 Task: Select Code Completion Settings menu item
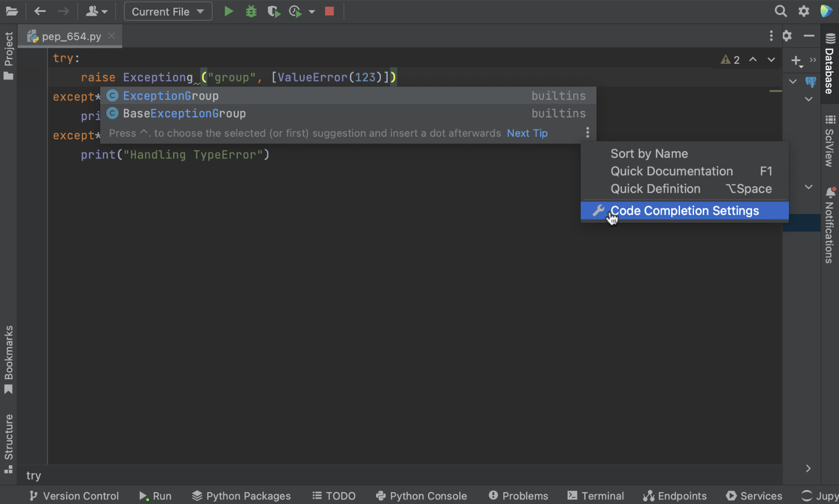(x=684, y=211)
